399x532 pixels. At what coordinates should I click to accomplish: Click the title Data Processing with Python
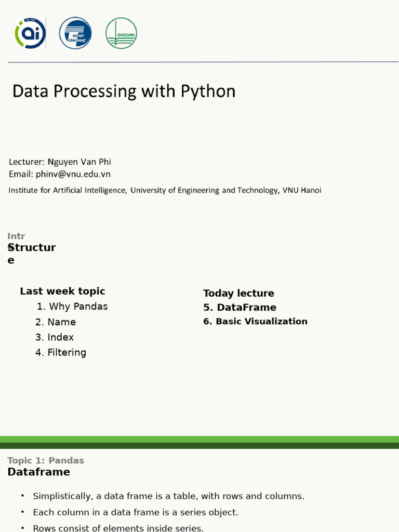(124, 91)
